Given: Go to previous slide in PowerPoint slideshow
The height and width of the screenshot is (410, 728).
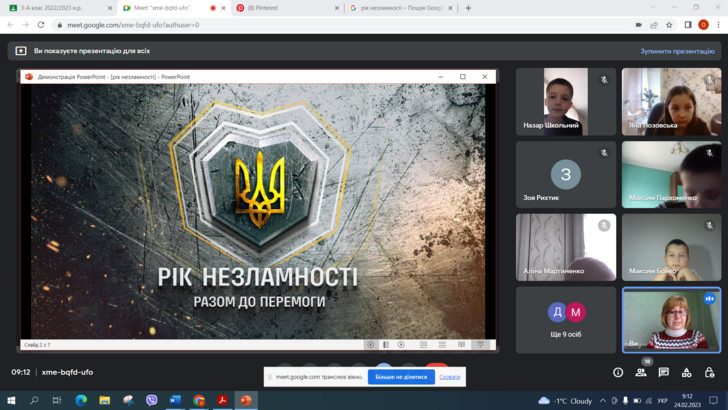Looking at the screenshot, I should [370, 345].
